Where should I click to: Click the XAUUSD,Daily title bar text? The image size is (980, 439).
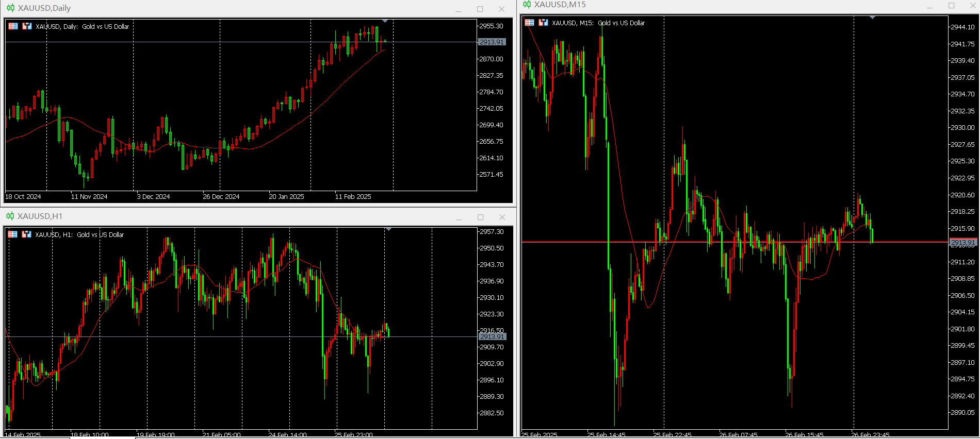(x=44, y=8)
